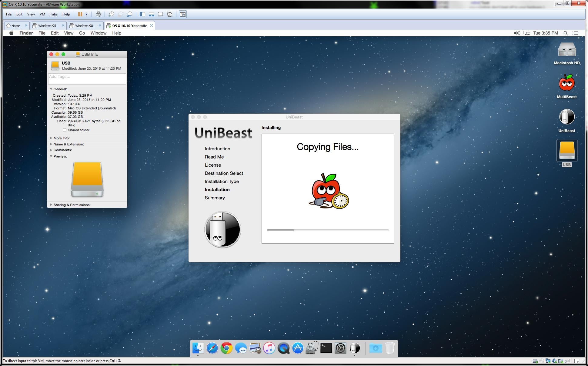
Task: Click the UniBeast apple stopwatch mascot image
Action: 329,191
